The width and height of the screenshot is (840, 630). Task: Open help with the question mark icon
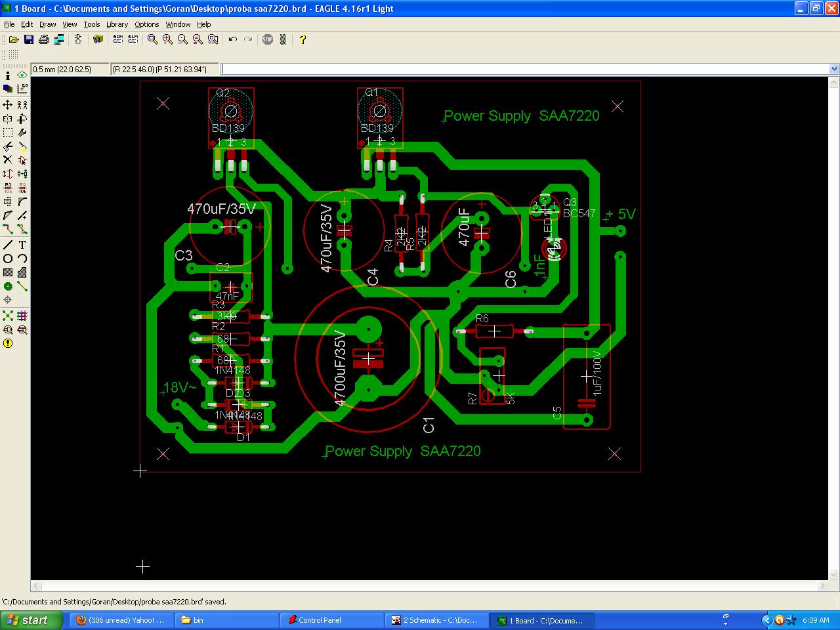click(302, 39)
